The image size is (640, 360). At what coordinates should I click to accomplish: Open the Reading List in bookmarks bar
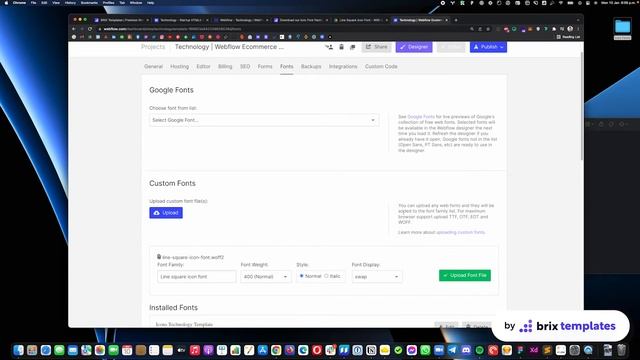click(568, 37)
